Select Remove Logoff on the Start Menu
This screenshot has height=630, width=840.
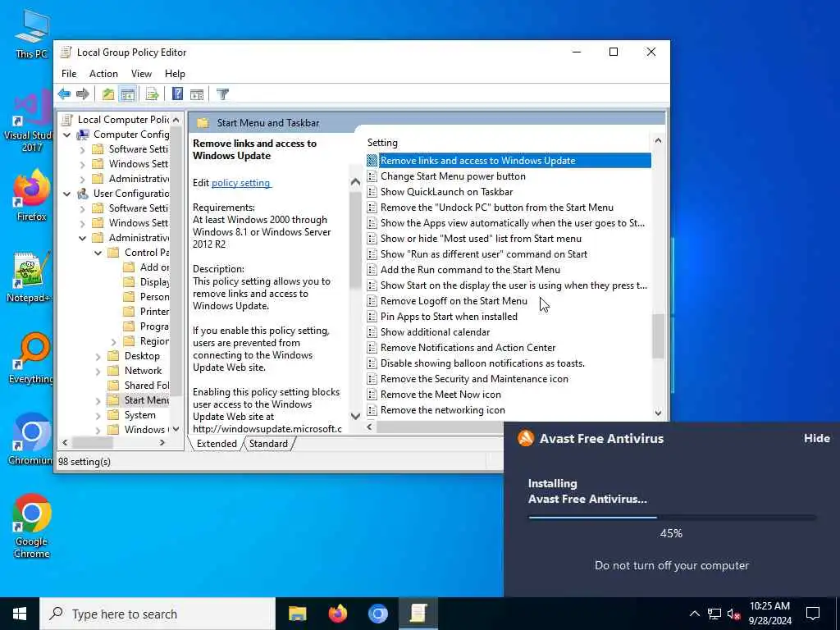pos(454,301)
